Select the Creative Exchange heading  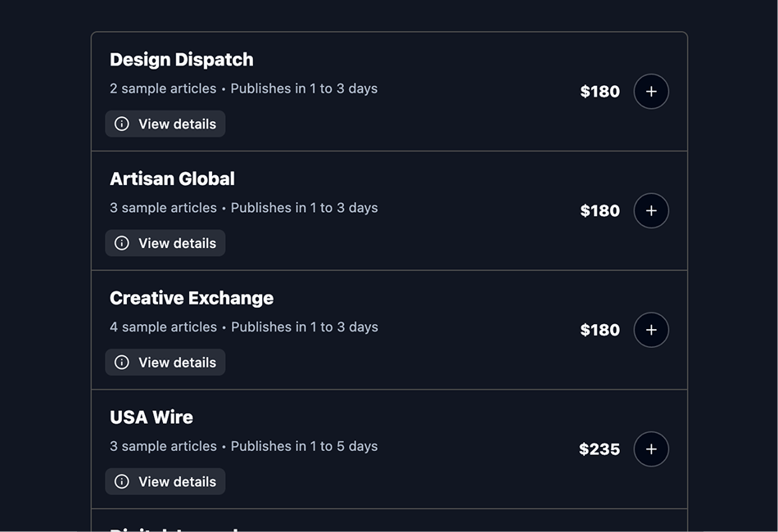point(192,298)
